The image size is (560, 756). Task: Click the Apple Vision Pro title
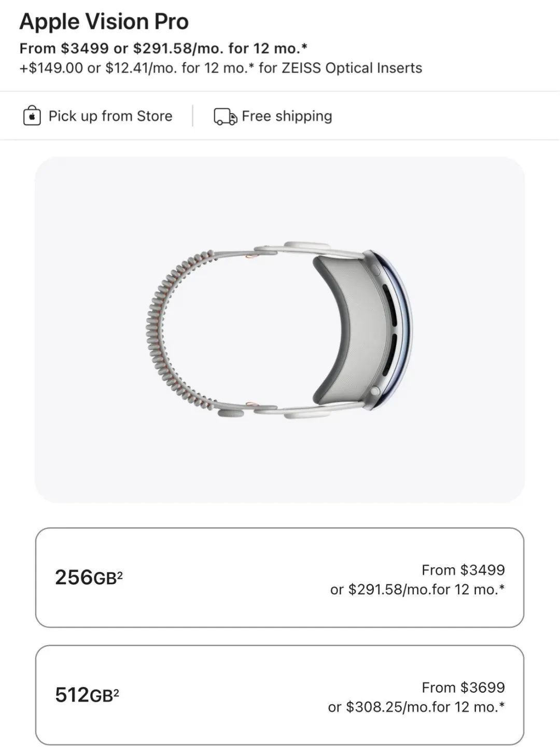(104, 22)
